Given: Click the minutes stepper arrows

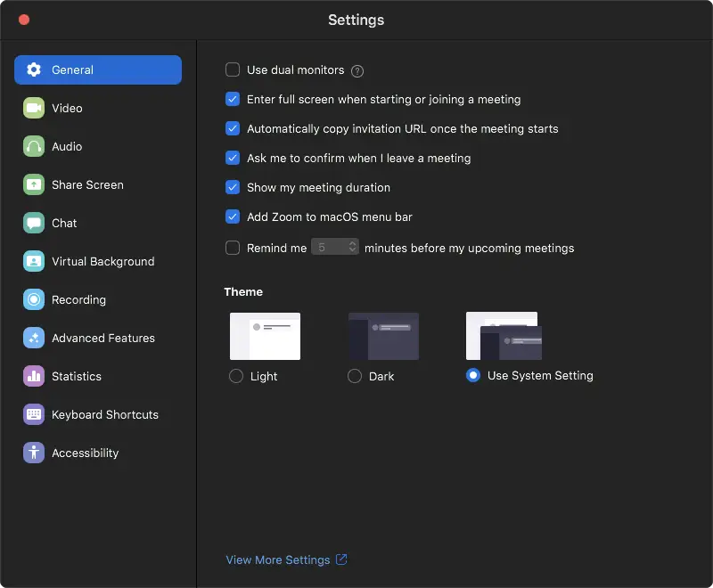Looking at the screenshot, I should 353,246.
